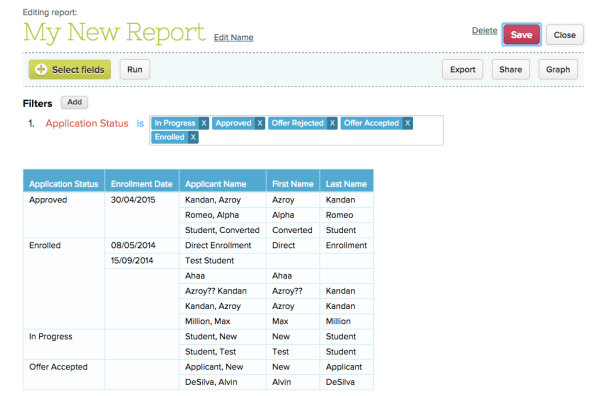
Task: Click last name 'Romeo'
Action: (339, 215)
